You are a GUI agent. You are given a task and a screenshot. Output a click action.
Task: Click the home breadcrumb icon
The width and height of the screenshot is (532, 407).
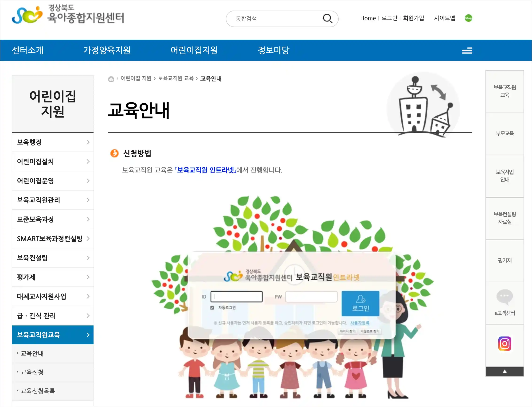tap(111, 79)
